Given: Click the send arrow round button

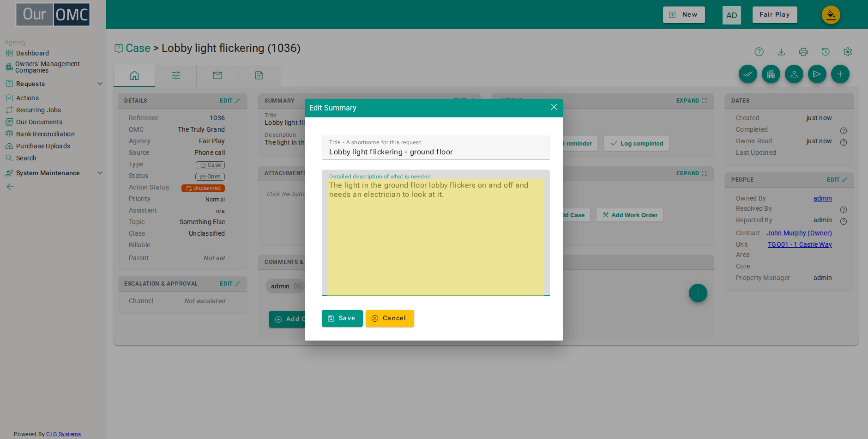Looking at the screenshot, I should [817, 74].
